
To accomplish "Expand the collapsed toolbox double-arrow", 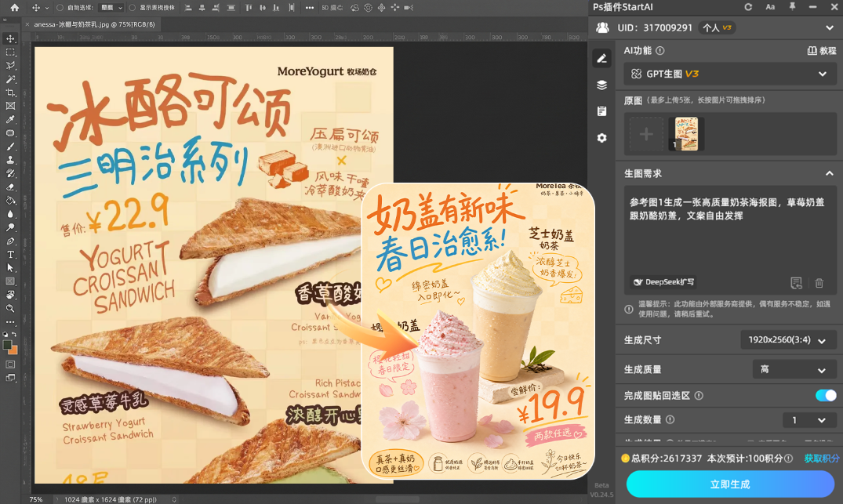I will pos(5,20).
